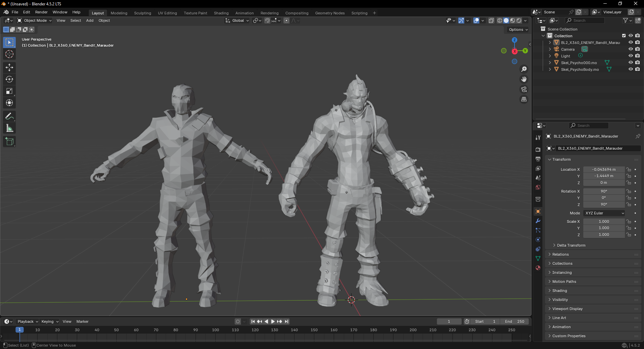Viewport: 644px width, 349px height.
Task: Uncheck the Collection exclude checkbox
Action: (624, 36)
